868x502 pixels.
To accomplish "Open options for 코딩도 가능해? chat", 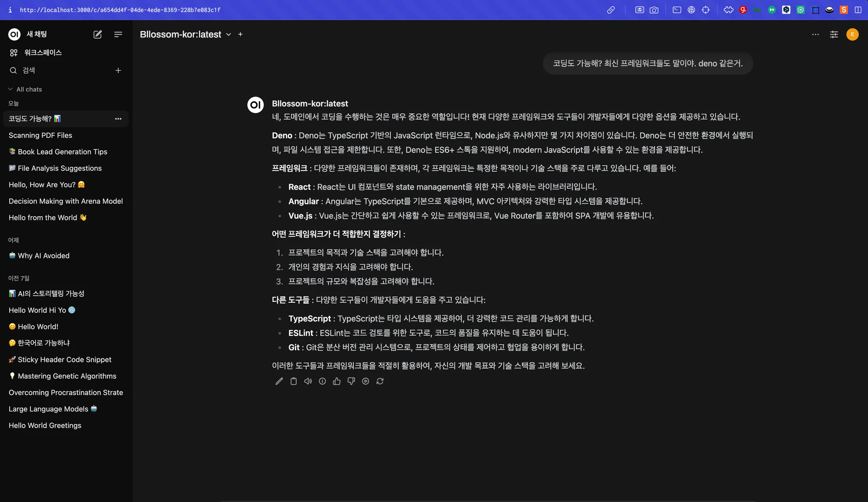I will 118,119.
